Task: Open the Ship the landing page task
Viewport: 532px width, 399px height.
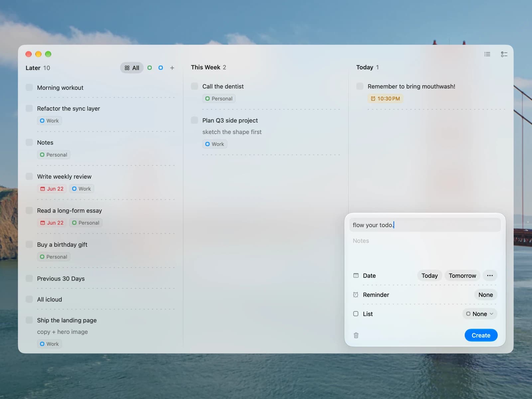Action: point(67,320)
